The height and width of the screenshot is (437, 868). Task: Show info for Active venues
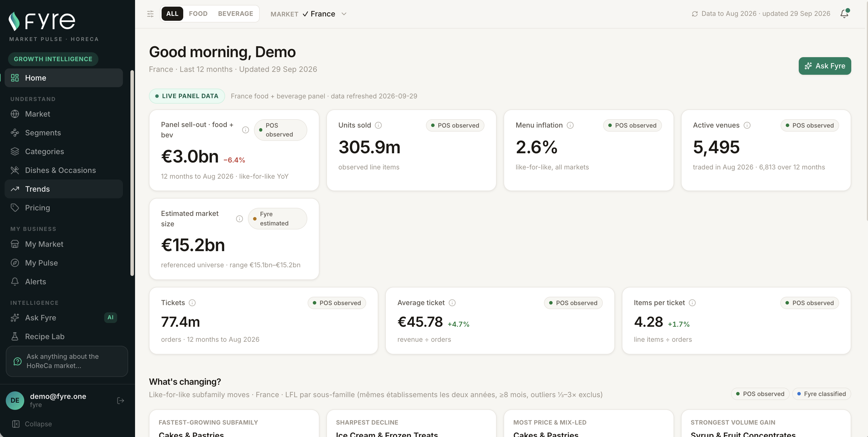click(x=747, y=125)
